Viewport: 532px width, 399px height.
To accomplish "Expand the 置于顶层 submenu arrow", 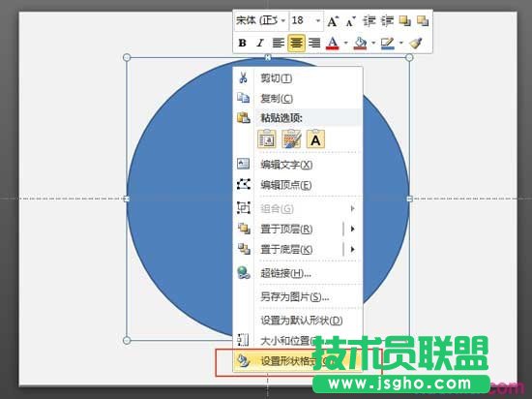I will click(352, 229).
